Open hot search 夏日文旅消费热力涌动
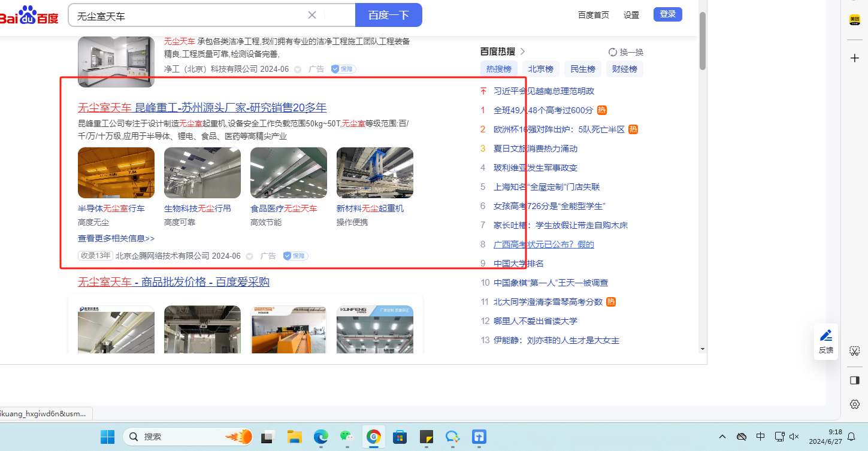The image size is (868, 451). (x=536, y=149)
